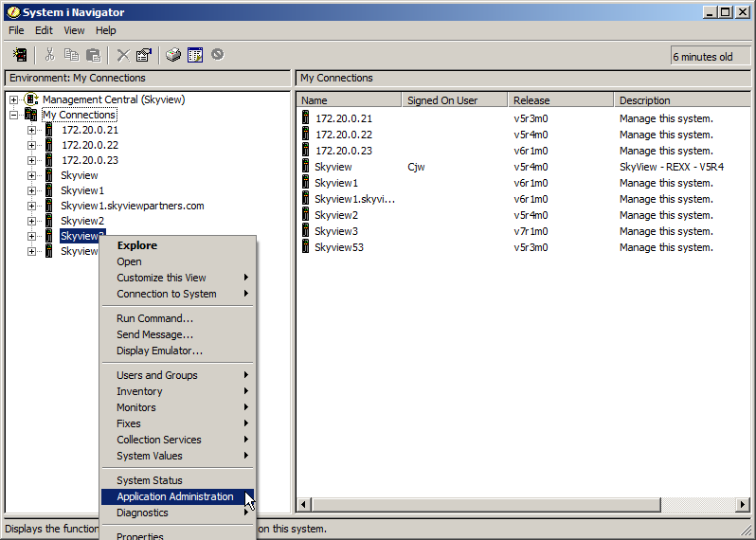
Task: Open Connection to System submenu
Action: (x=177, y=294)
